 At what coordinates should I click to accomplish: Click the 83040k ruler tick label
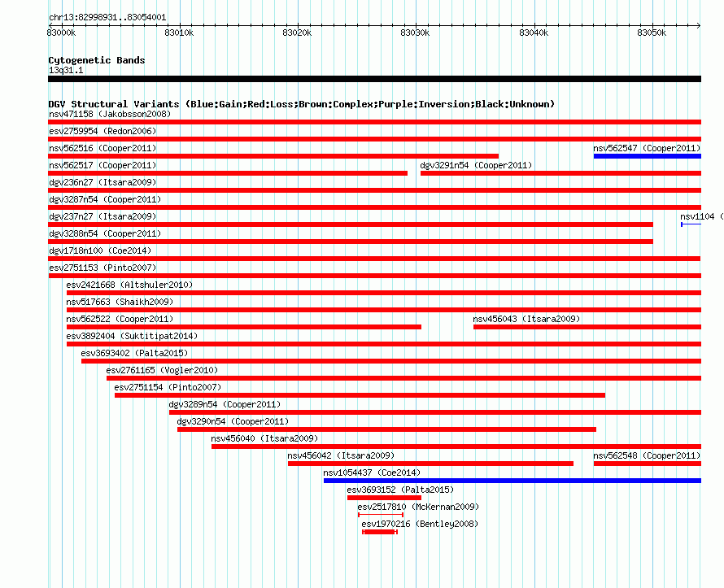click(x=534, y=33)
